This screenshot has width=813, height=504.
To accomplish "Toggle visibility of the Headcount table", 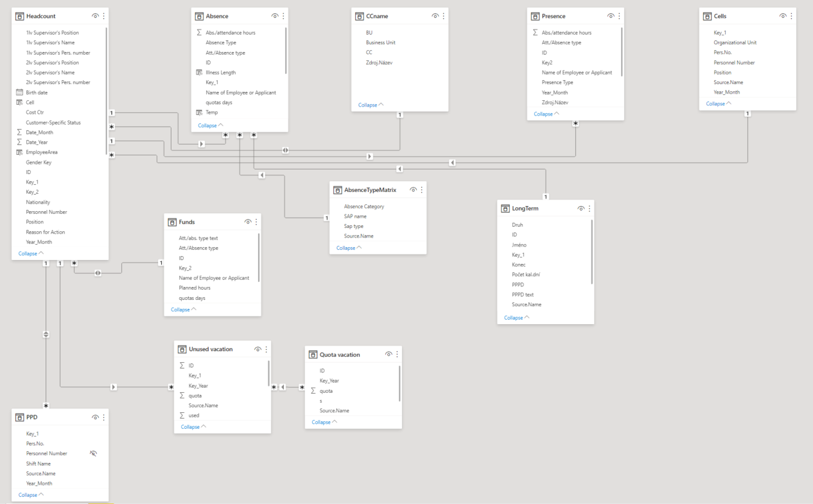I will pyautogui.click(x=95, y=16).
